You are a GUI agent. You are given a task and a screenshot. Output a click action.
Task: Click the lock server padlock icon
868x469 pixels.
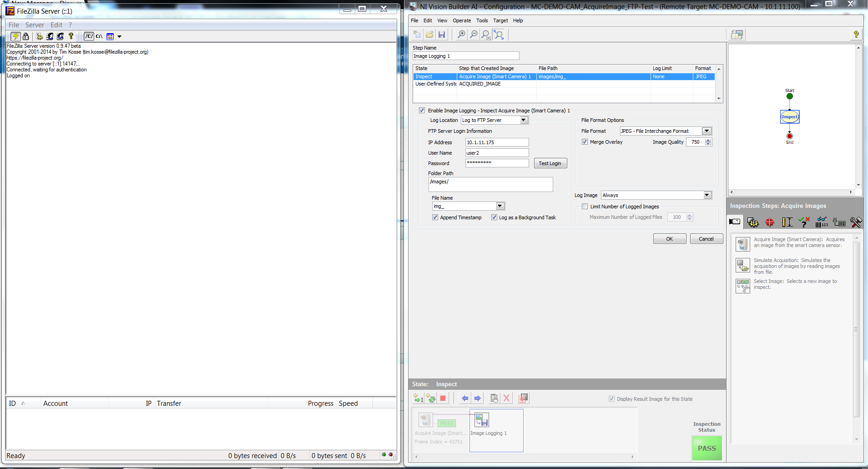click(x=26, y=36)
